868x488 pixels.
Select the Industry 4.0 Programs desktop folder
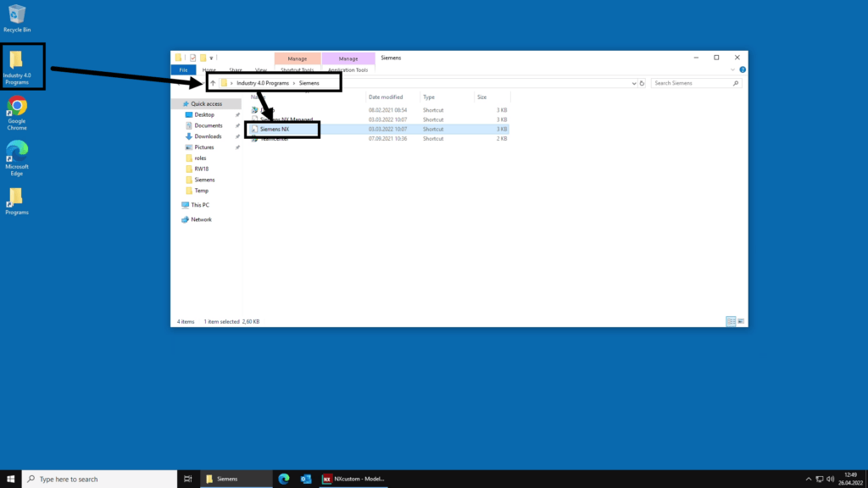pos(16,66)
